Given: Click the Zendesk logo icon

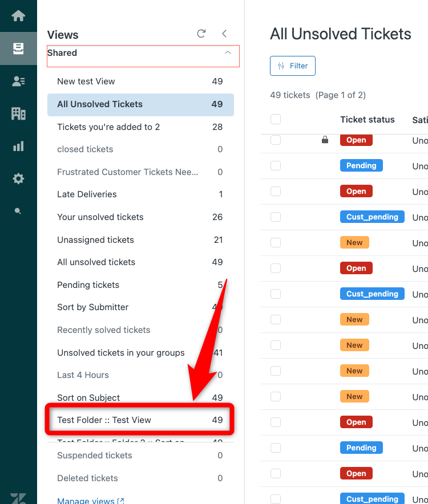Looking at the screenshot, I should tap(18, 498).
